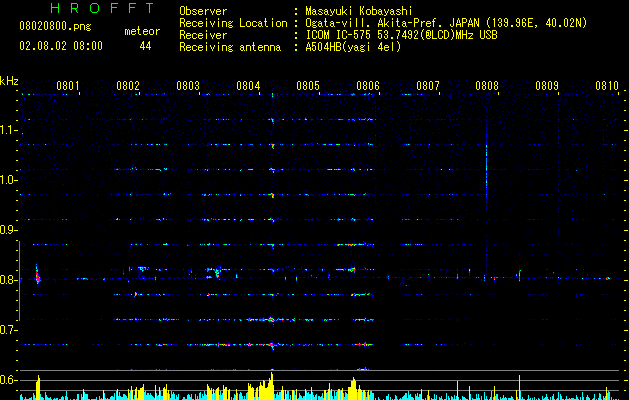
Task: Select the A504HB(yagi 4el) antenna text
Action: pyautogui.click(x=353, y=47)
